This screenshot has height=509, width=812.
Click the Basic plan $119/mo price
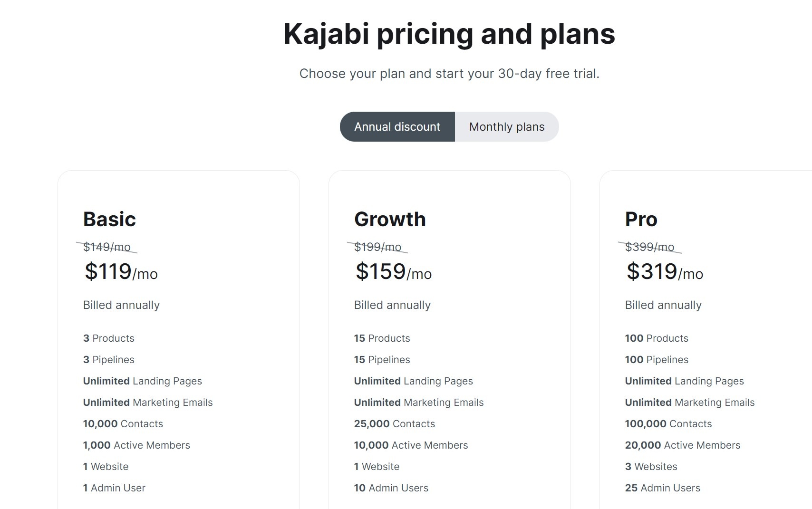pyautogui.click(x=121, y=272)
